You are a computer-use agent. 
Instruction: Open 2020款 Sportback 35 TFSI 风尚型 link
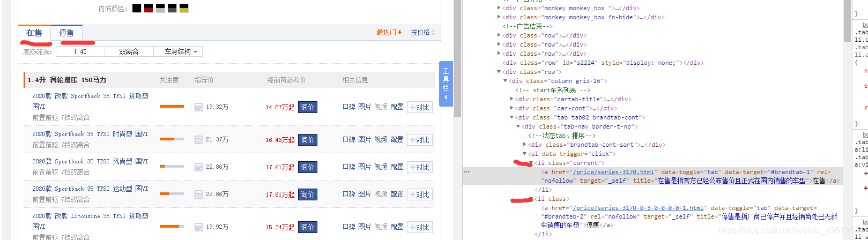pyautogui.click(x=90, y=161)
